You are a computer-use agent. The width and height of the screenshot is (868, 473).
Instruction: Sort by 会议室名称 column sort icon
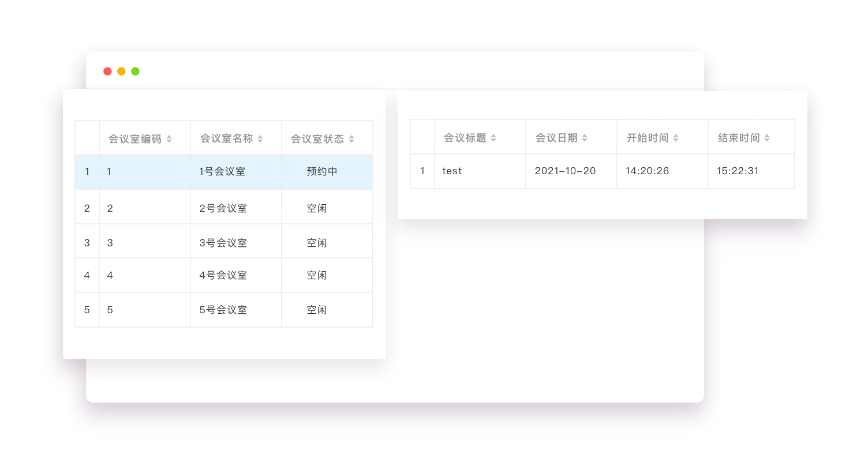pyautogui.click(x=260, y=139)
